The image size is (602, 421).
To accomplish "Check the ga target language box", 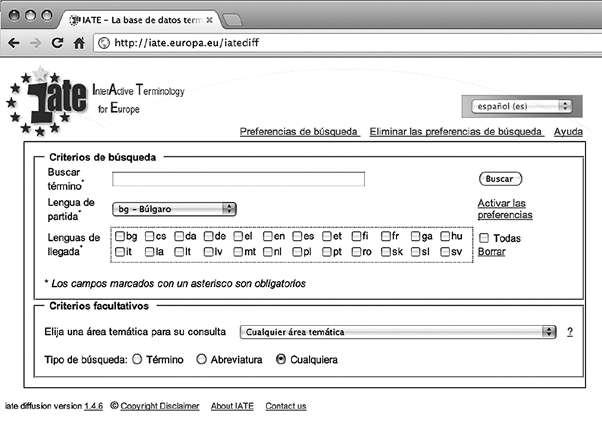I will [x=415, y=236].
